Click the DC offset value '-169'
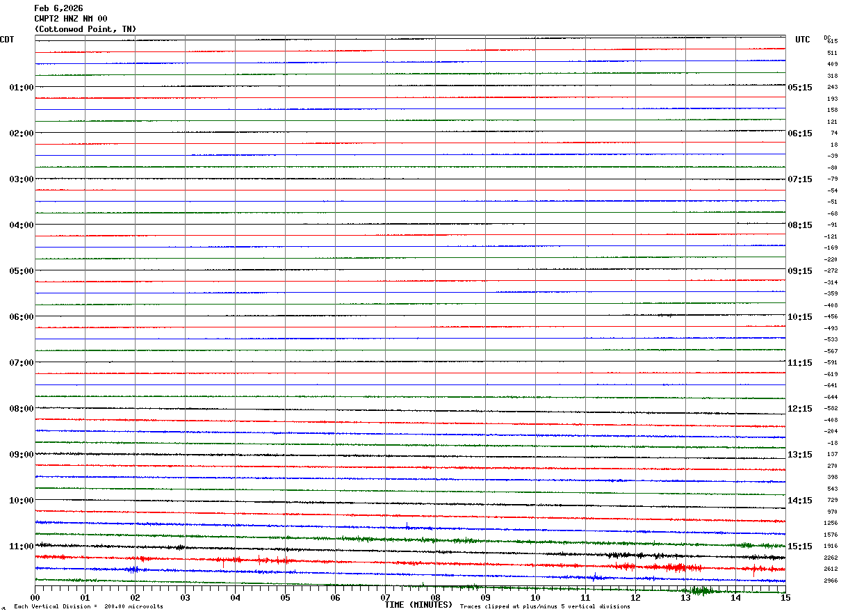This screenshot has width=841, height=616. (x=831, y=248)
